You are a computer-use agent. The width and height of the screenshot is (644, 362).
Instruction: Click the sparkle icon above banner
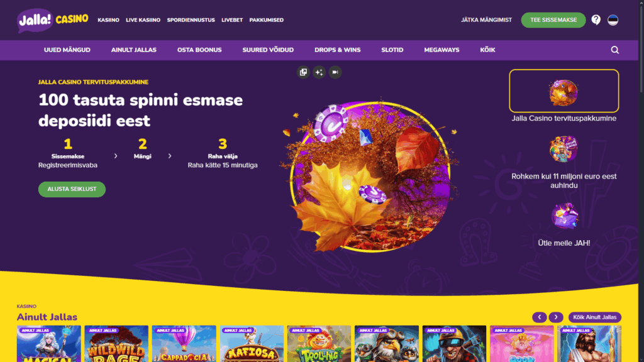pyautogui.click(x=319, y=72)
